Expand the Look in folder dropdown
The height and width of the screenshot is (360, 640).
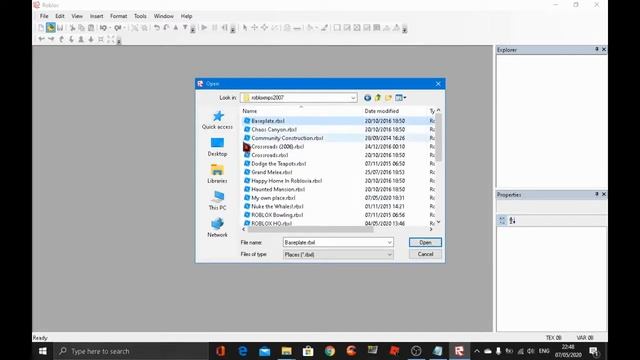pyautogui.click(x=353, y=98)
